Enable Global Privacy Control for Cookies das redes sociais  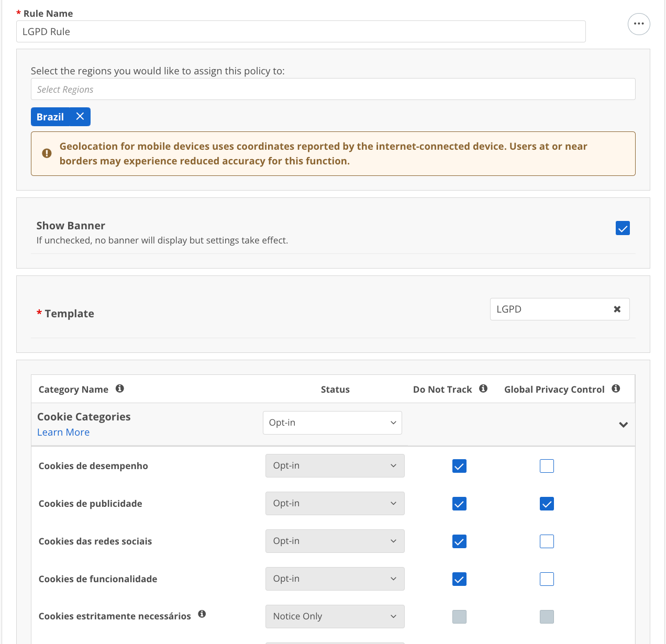click(x=547, y=541)
